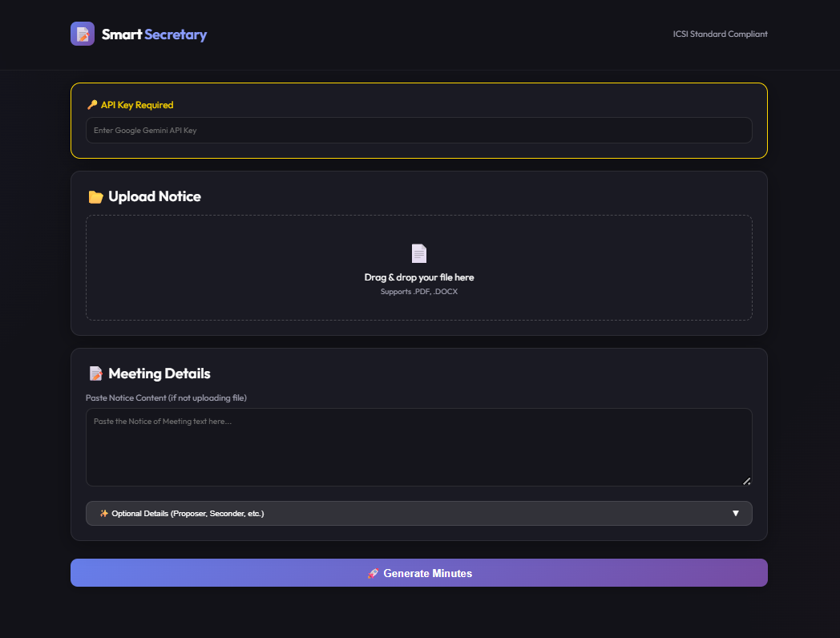Screen dimensions: 840x638
Task: Click the Meeting Details heading
Action: tap(160, 374)
